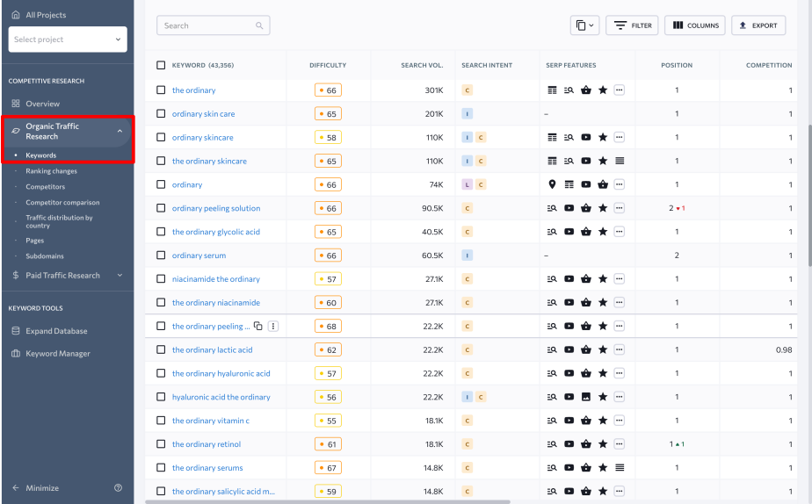
Task: Click image icon for 'hyaluronic acid the ordinary'
Action: [585, 397]
